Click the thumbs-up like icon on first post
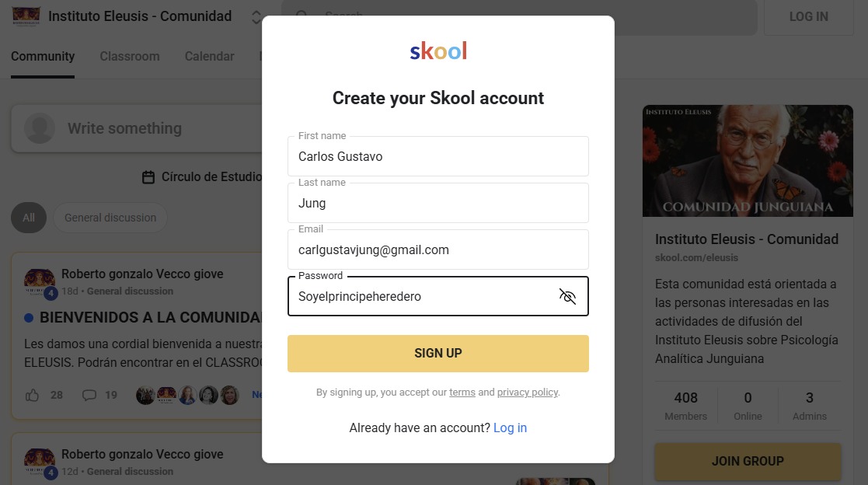Image resolution: width=868 pixels, height=485 pixels. click(33, 395)
